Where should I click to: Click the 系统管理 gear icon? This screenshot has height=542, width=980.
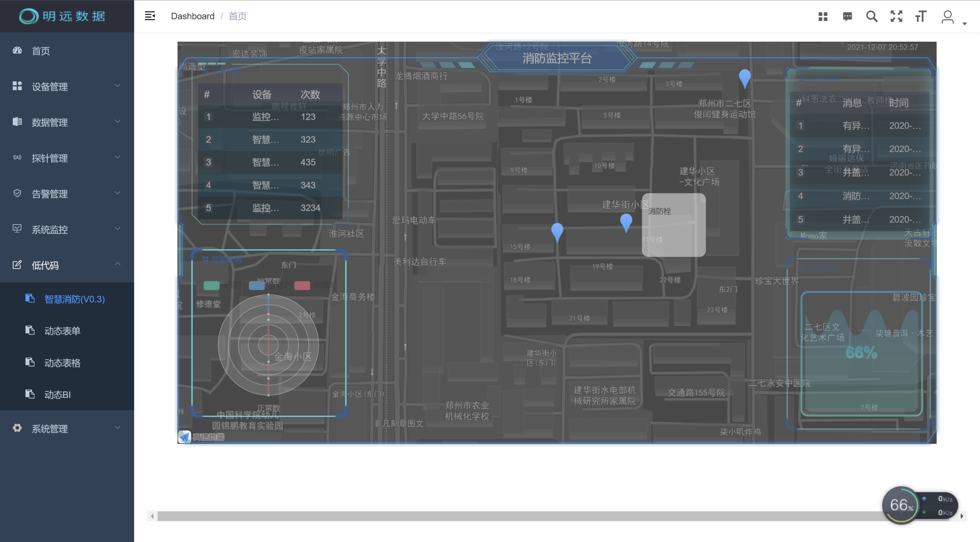click(x=17, y=428)
